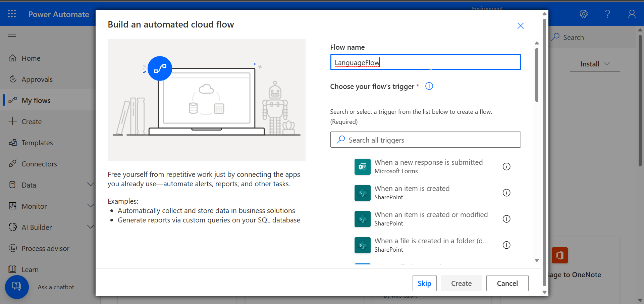Expand the Monitor section chevron

point(90,206)
